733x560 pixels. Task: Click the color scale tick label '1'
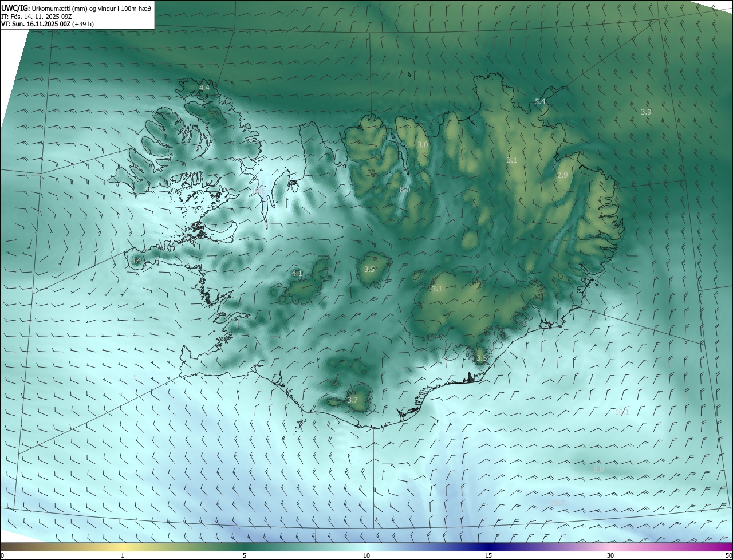pyautogui.click(x=123, y=555)
